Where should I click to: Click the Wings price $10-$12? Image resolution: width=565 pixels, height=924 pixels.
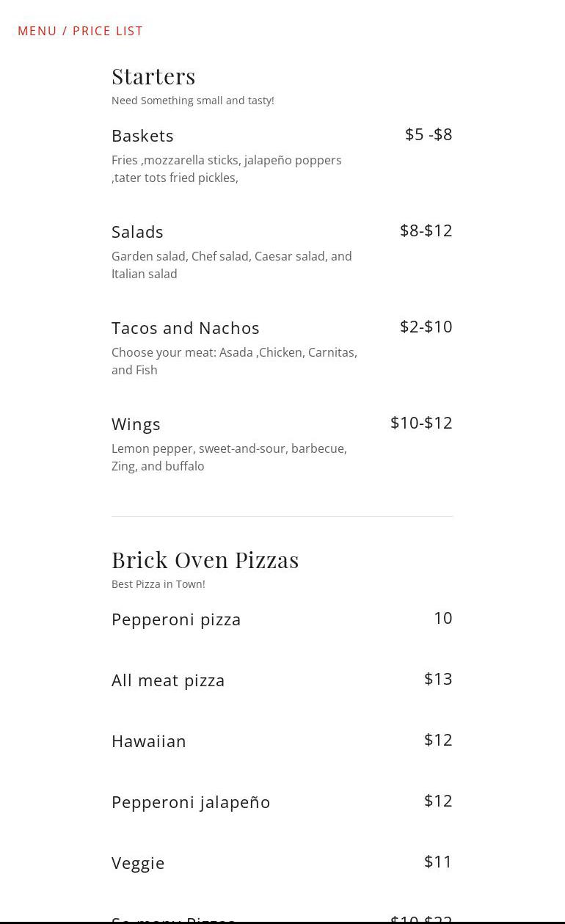click(421, 423)
